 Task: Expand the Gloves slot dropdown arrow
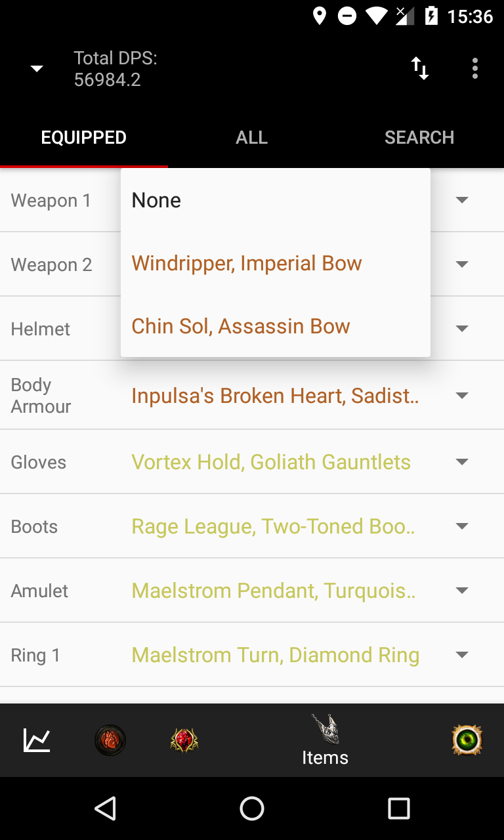(462, 462)
